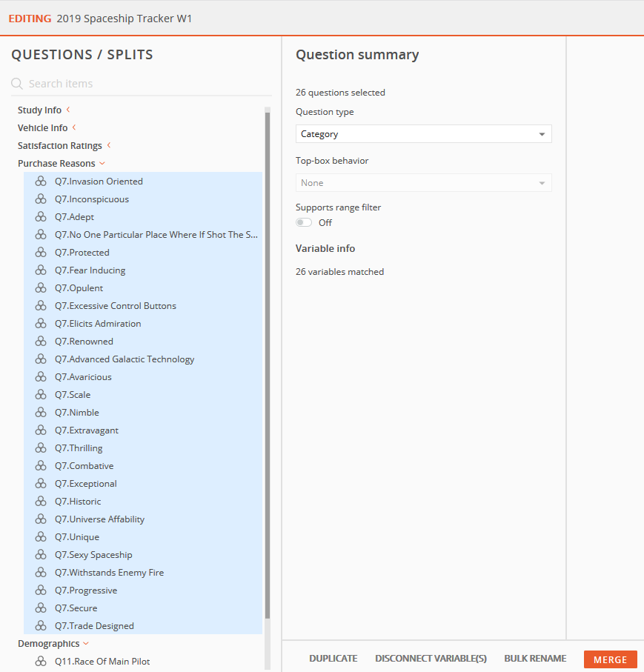Screen dimensions: 644x672
Task: Click category icon beside Q7.Invasion Oriented
Action: [x=41, y=182]
